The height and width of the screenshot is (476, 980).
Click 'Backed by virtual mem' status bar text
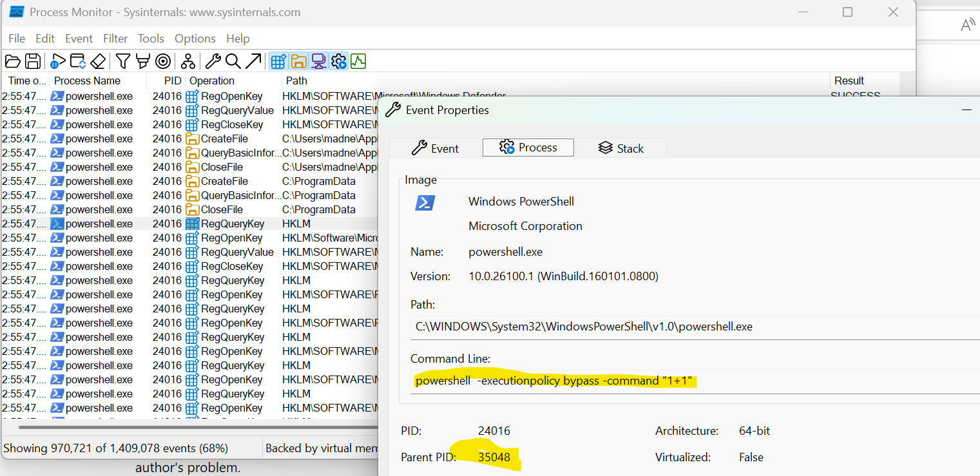coord(322,448)
